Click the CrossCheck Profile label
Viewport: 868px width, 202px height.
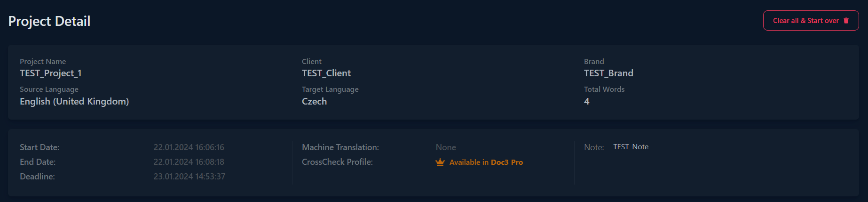point(337,162)
